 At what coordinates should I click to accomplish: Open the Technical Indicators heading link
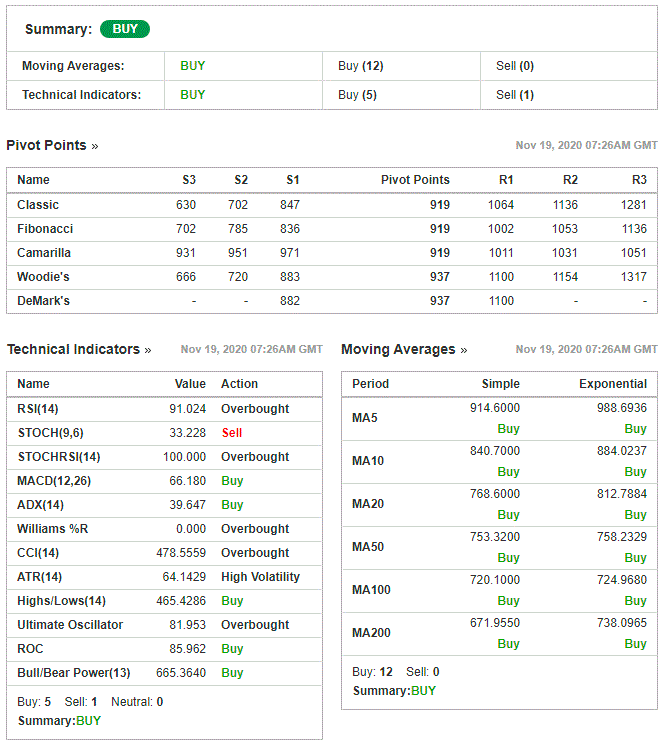tap(79, 349)
